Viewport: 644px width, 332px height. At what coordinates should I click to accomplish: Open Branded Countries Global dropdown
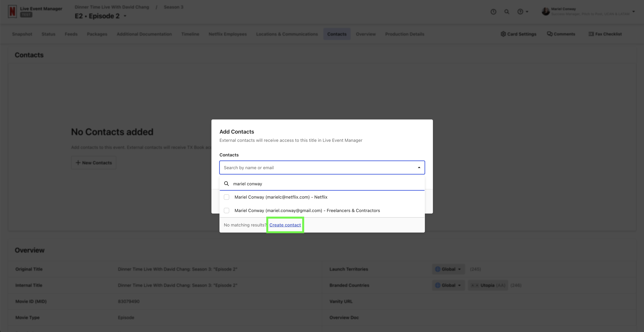click(449, 285)
